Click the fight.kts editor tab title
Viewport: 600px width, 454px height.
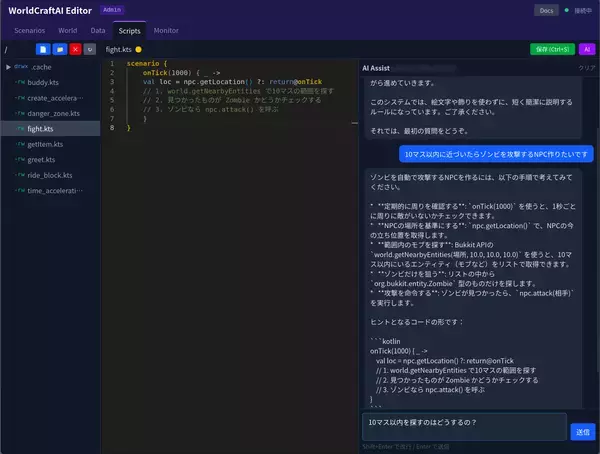[119, 49]
